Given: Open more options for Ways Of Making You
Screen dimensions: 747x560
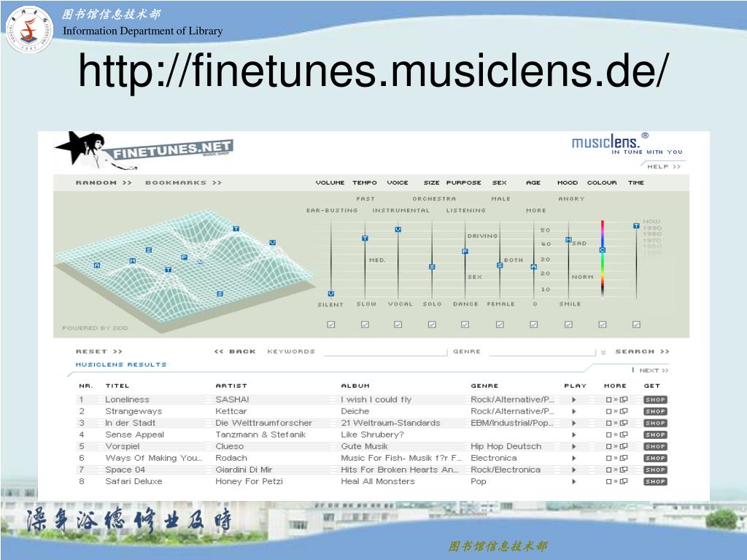Looking at the screenshot, I should 617,458.
